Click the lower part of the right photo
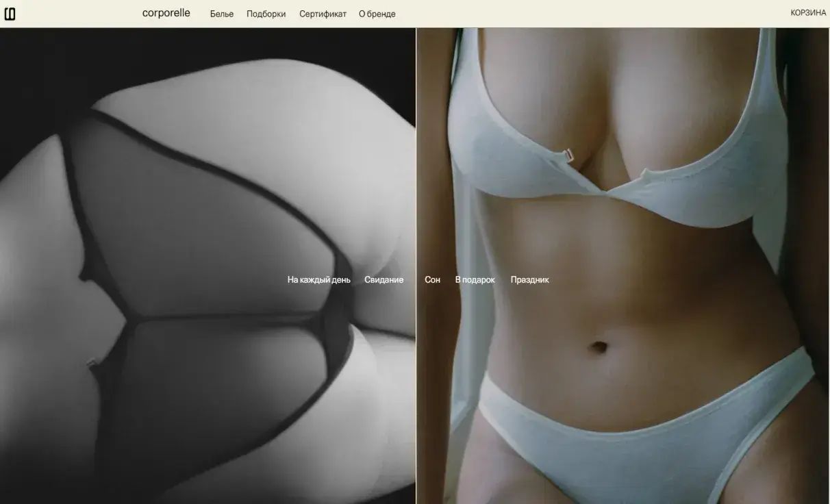The width and height of the screenshot is (830, 504). tap(616, 445)
